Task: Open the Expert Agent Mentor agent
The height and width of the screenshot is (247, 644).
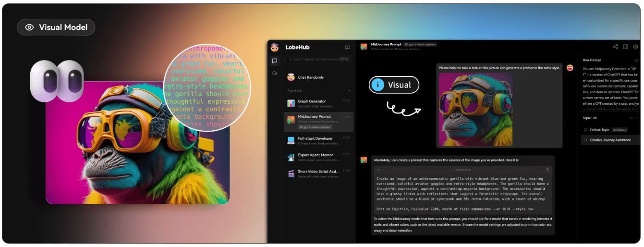Action: 318,157
